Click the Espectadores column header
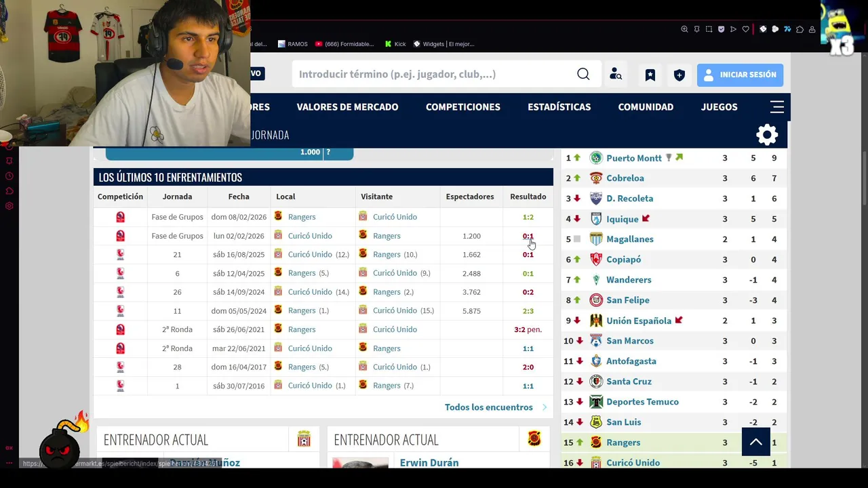The image size is (868, 488). [470, 197]
